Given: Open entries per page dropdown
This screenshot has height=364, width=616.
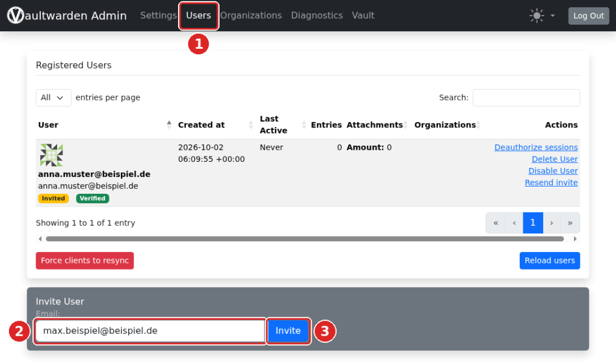Looking at the screenshot, I should tap(54, 97).
